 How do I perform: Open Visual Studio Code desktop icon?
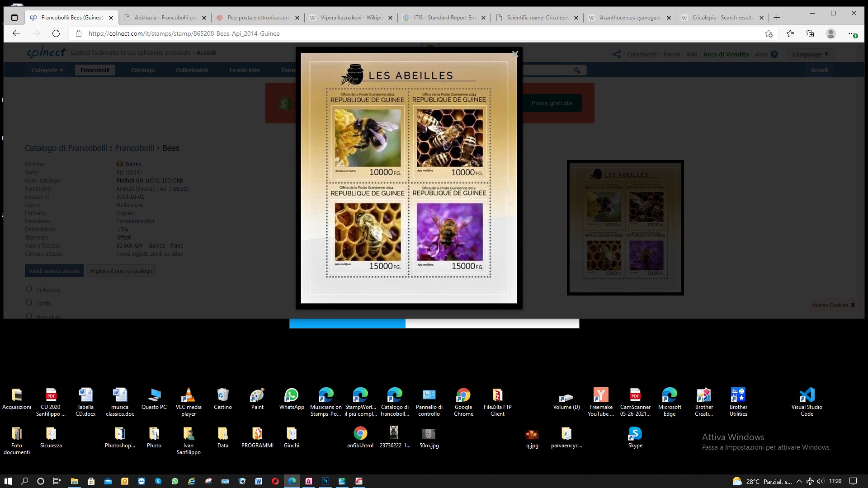pos(807,402)
